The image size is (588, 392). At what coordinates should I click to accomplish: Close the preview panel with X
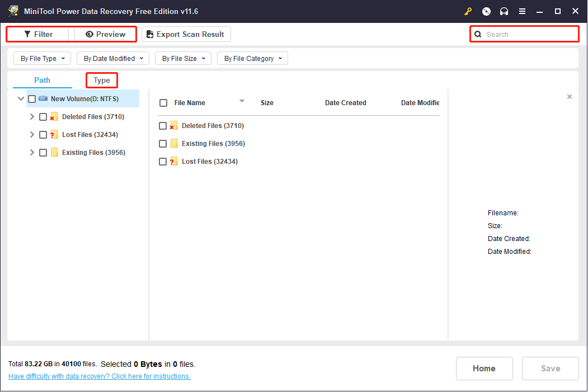click(x=569, y=97)
